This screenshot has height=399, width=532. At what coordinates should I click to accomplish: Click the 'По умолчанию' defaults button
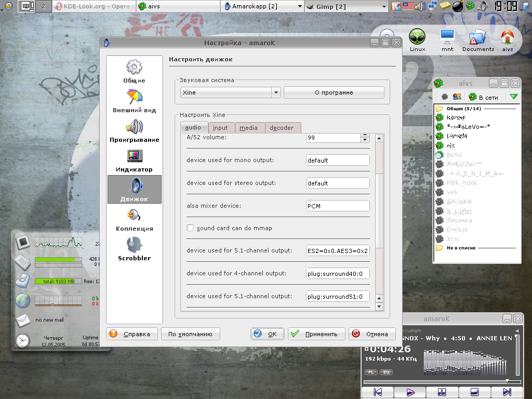190,334
